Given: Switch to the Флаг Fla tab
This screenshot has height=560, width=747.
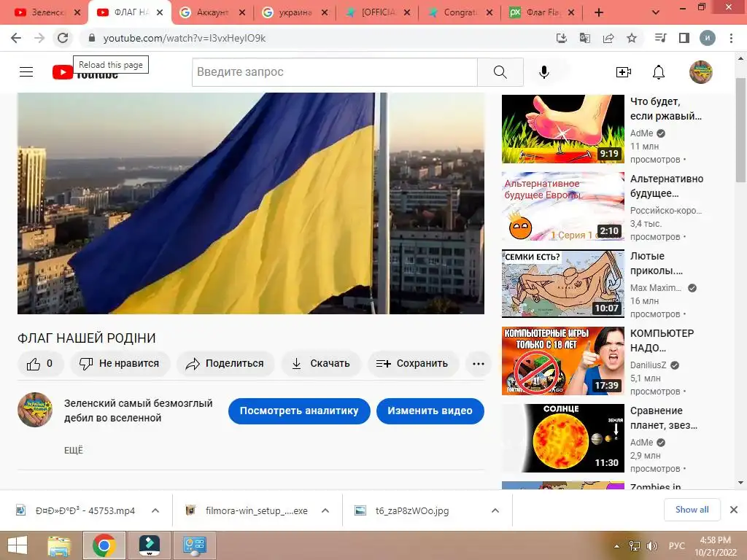Looking at the screenshot, I should click(542, 13).
